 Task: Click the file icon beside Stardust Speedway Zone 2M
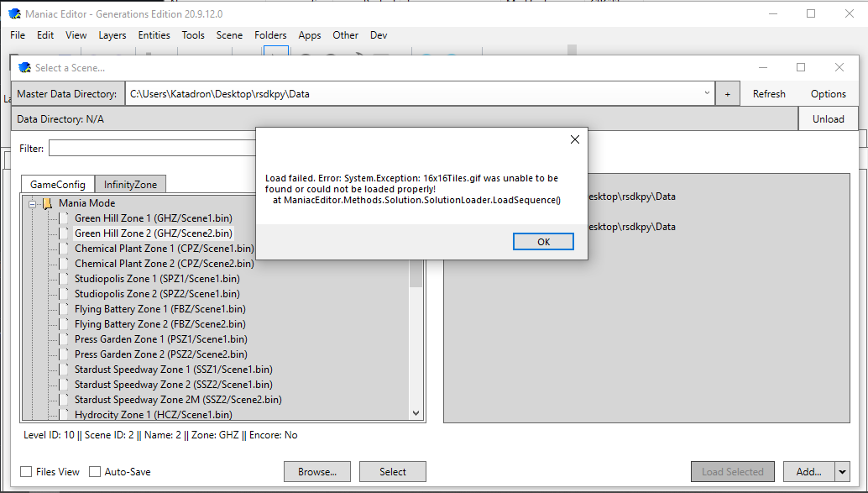tap(64, 399)
